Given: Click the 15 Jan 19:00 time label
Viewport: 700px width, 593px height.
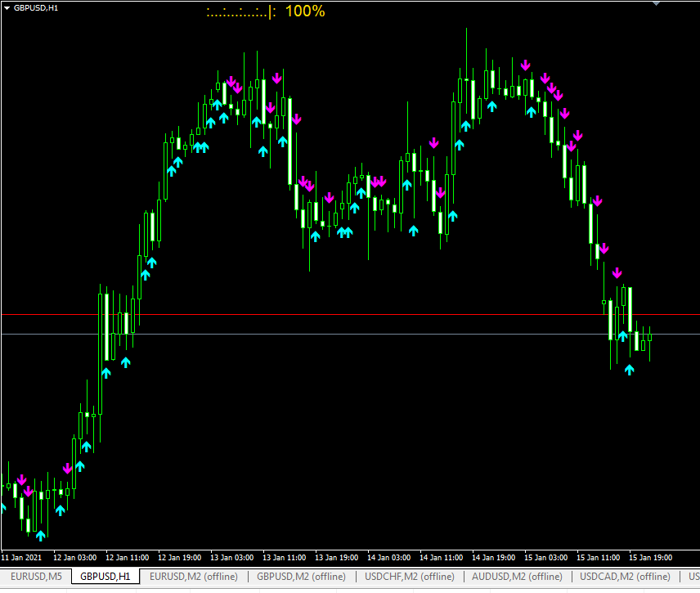Looking at the screenshot, I should pos(650,558).
